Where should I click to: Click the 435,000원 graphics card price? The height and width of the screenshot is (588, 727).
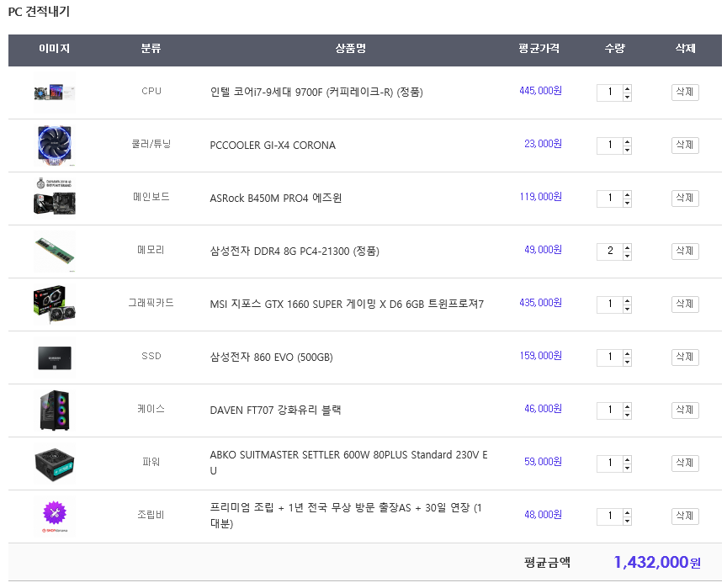[x=540, y=303]
